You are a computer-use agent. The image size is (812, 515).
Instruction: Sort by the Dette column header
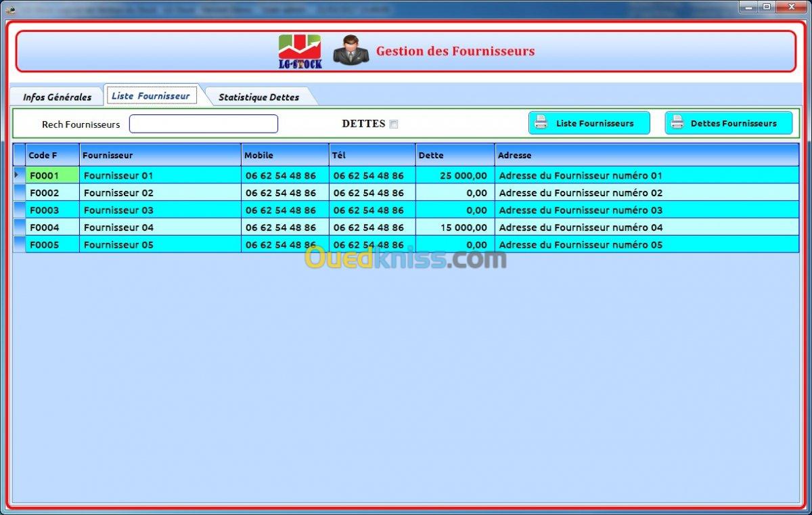(x=455, y=155)
